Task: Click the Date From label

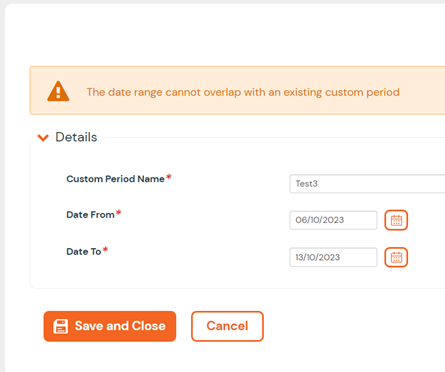Action: coord(90,215)
